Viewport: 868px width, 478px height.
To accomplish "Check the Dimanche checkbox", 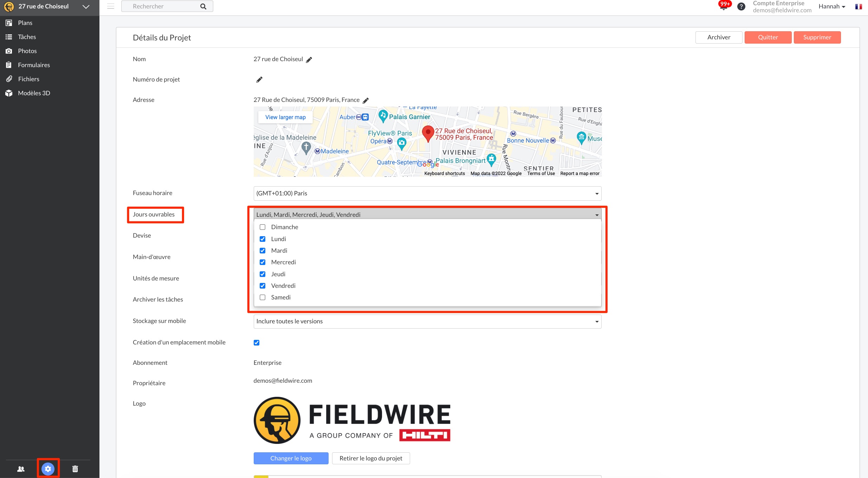I will pyautogui.click(x=263, y=227).
